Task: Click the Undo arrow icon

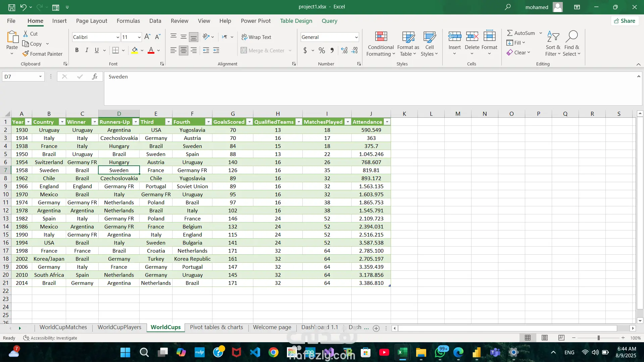Action: point(23,7)
